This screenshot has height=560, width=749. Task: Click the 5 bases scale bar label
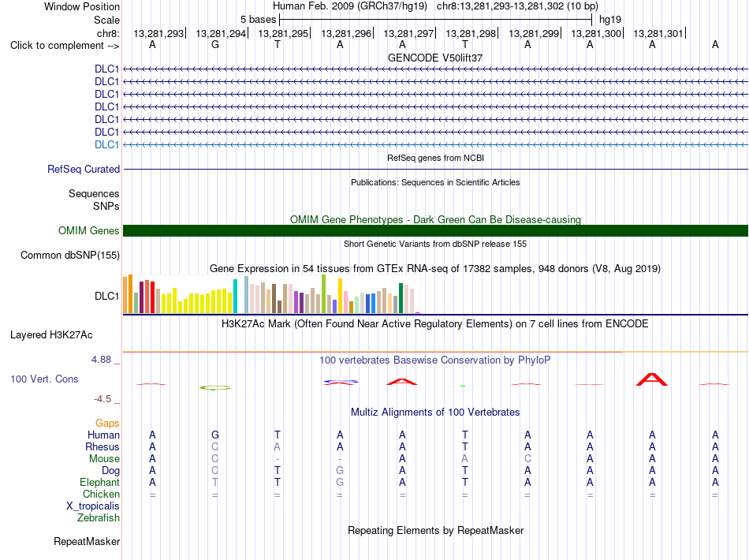tap(258, 20)
